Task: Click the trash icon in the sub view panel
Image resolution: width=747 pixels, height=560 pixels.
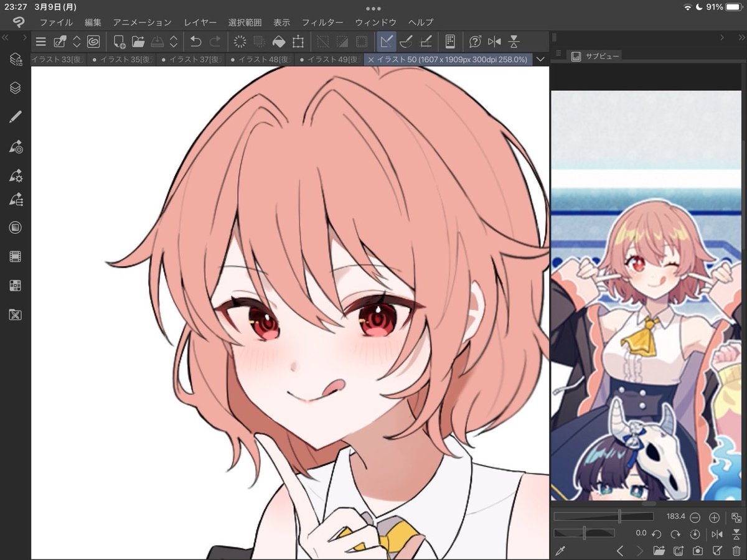Action: pyautogui.click(x=736, y=551)
